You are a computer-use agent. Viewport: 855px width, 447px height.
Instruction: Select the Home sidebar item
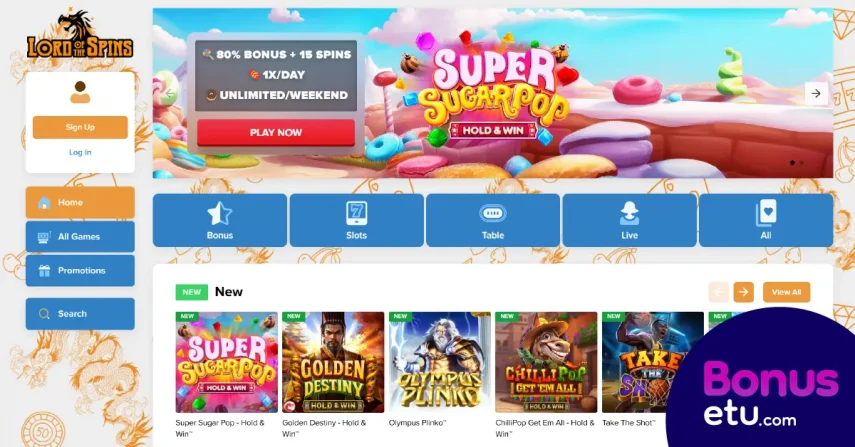pos(80,202)
